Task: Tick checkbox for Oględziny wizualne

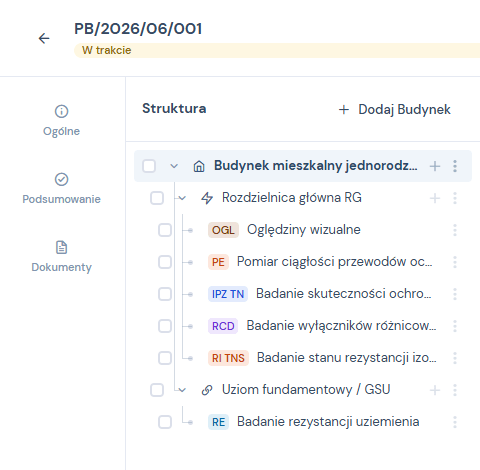Action: coord(165,230)
